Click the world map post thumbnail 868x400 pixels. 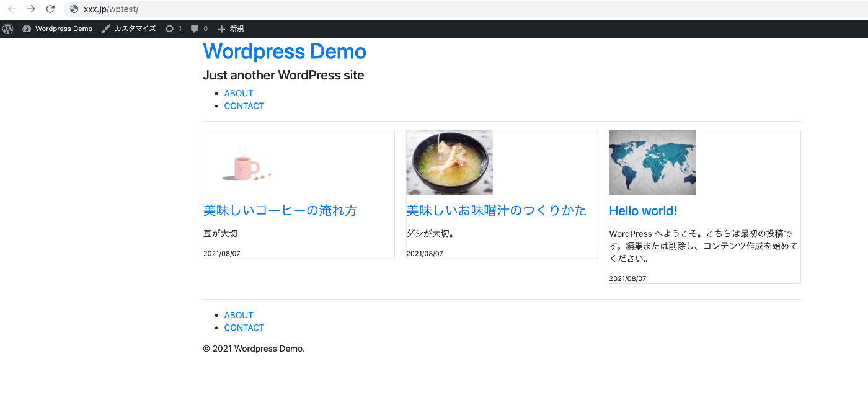[x=652, y=162]
